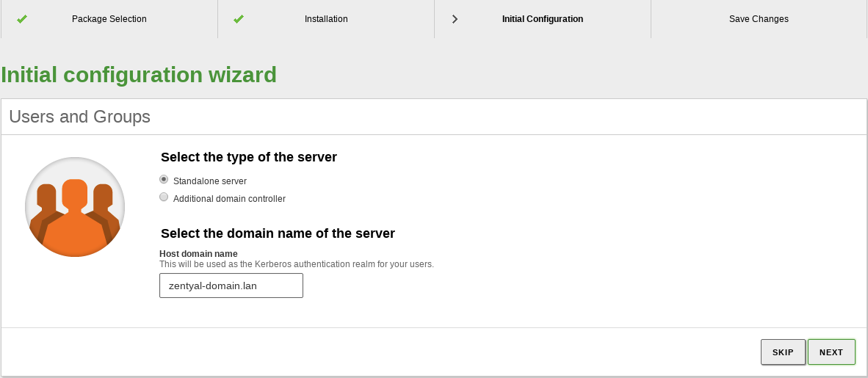Click the green checkmark beside Installation
The width and height of the screenshot is (868, 378).
(x=239, y=19)
